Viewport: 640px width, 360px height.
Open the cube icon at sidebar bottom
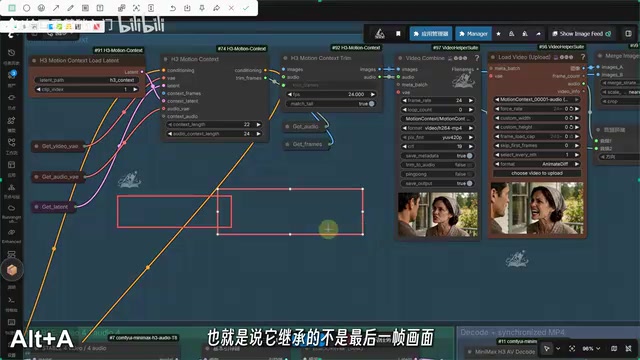tap(12, 270)
